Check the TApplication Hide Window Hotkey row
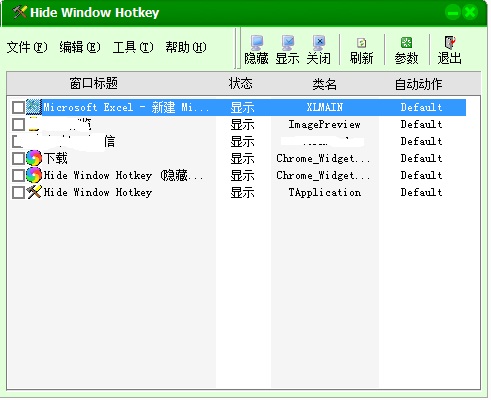This screenshot has height=400, width=491. 18,193
